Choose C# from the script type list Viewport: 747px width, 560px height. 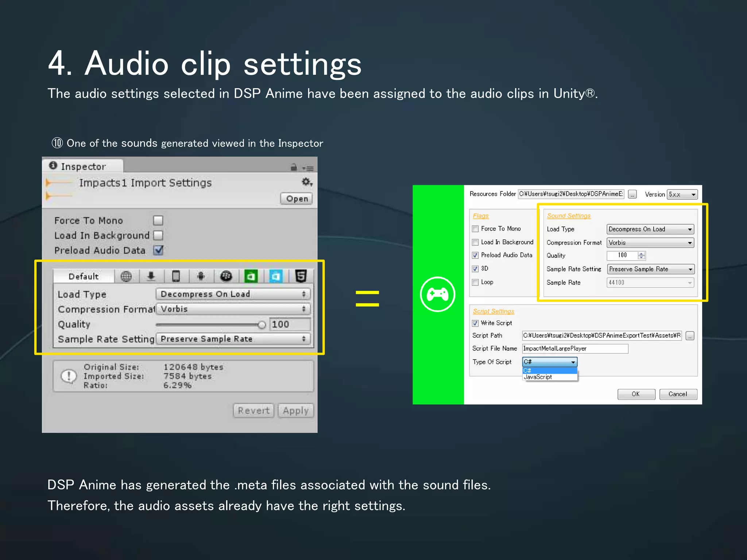[x=550, y=370]
